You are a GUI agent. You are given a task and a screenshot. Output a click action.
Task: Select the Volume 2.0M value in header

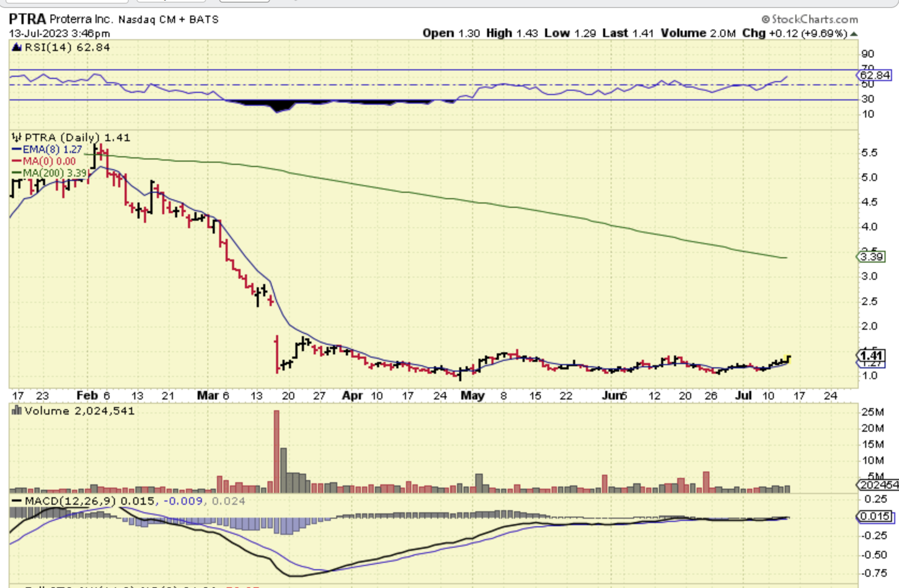698,33
